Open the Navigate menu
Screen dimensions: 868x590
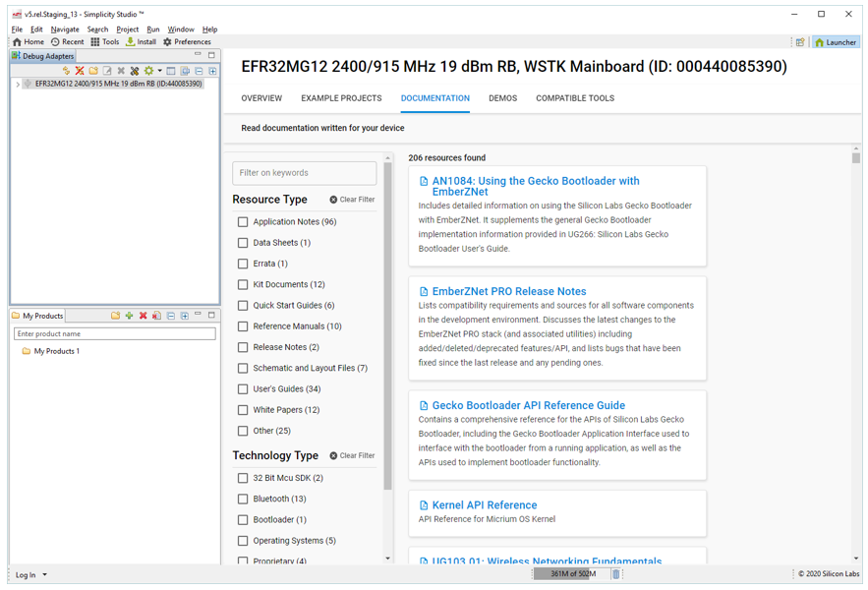click(x=65, y=29)
